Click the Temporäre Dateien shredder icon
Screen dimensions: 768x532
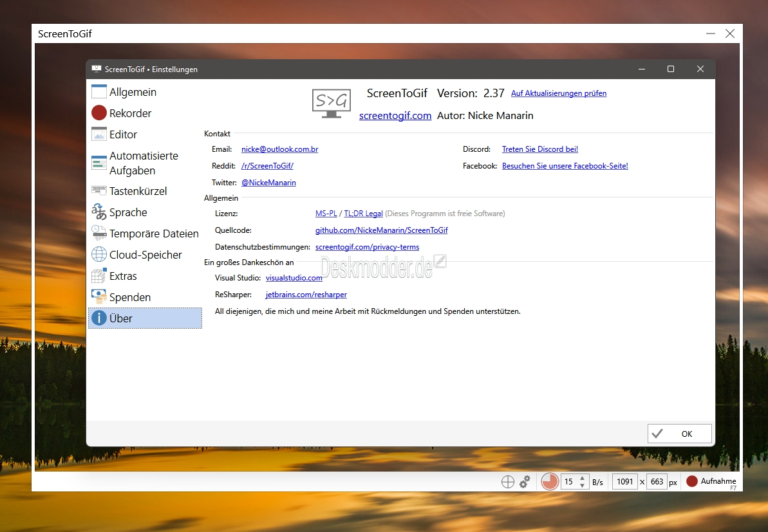click(99, 234)
